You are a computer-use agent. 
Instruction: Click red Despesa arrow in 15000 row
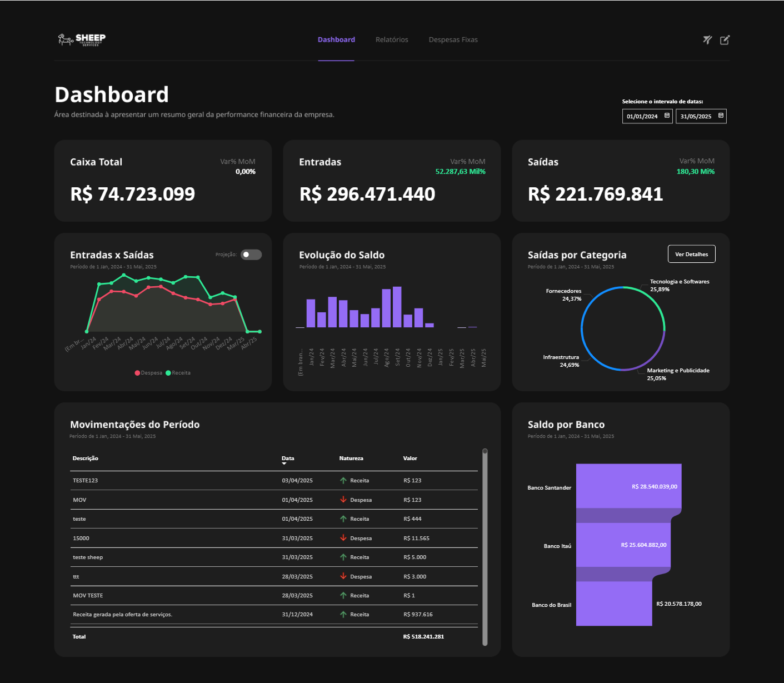pos(343,538)
